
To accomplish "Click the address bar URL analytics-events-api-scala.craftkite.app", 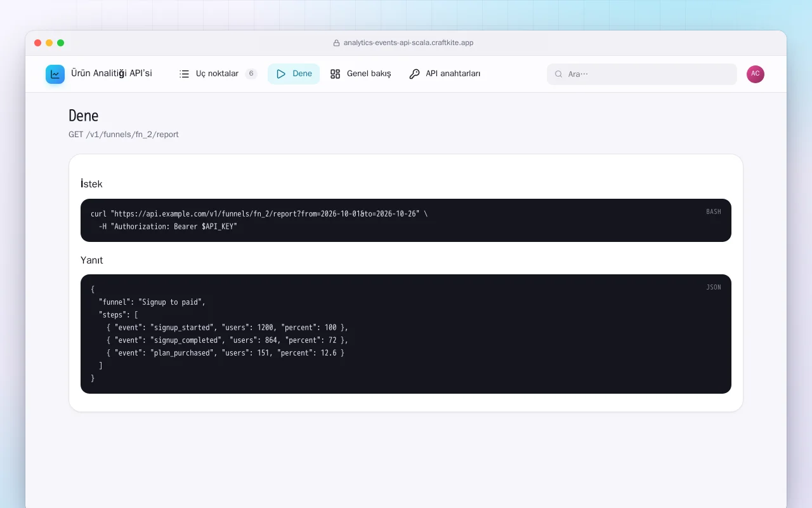I will (x=409, y=43).
